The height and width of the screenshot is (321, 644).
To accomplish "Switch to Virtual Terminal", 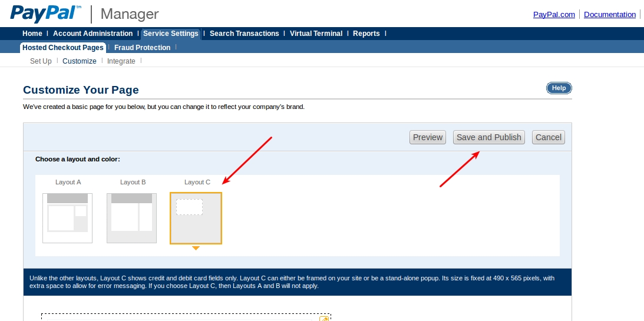I will click(316, 34).
